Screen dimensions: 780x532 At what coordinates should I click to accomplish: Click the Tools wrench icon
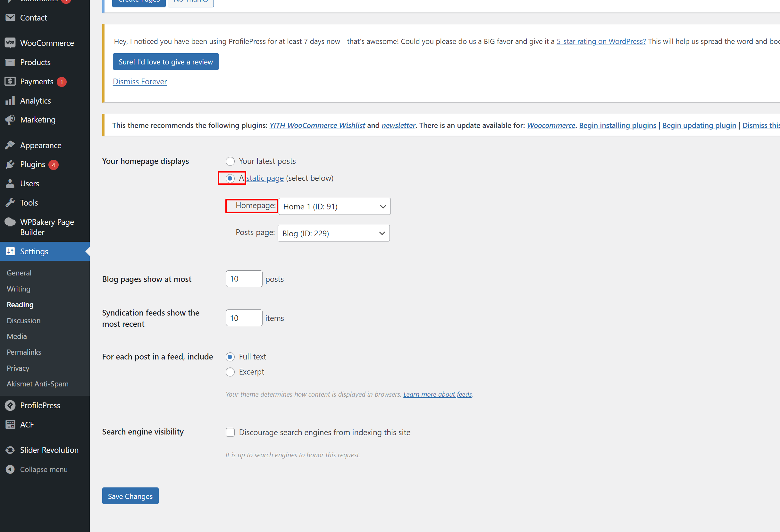[x=10, y=202]
